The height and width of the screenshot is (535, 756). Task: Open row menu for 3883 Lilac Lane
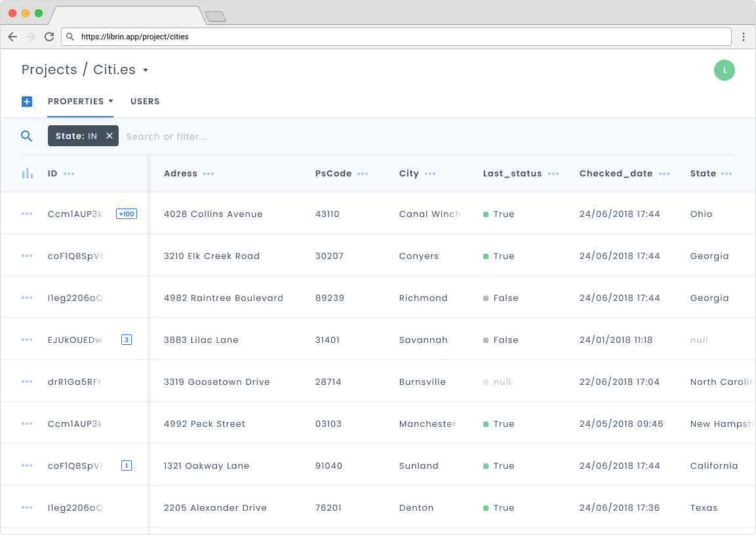pyautogui.click(x=27, y=340)
